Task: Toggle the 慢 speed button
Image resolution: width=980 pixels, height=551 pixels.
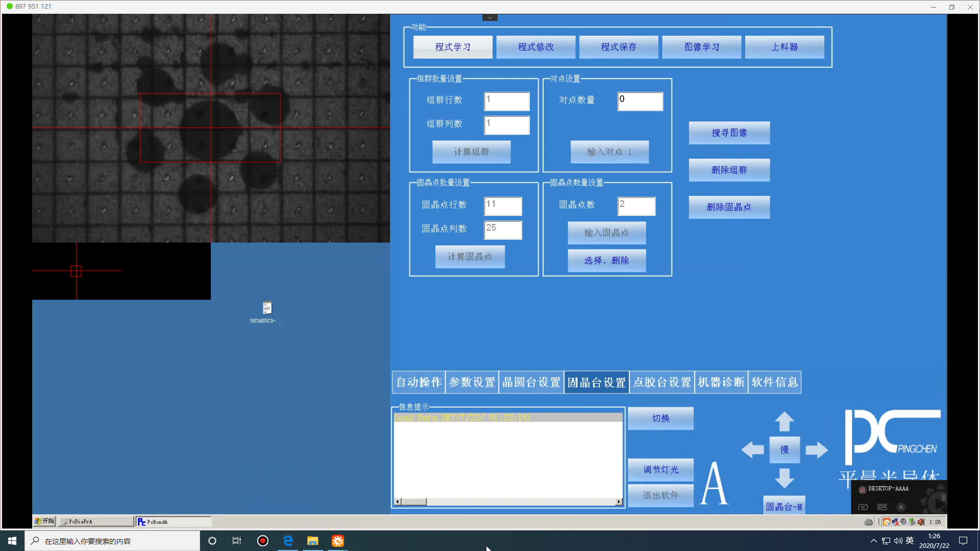Action: [x=785, y=449]
